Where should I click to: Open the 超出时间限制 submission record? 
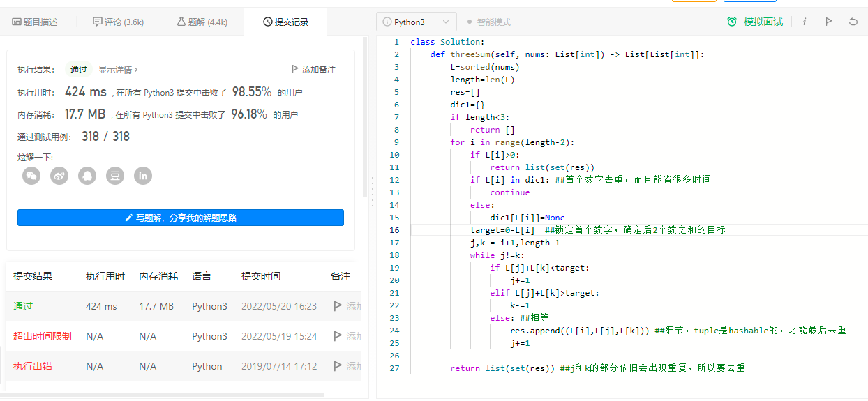tap(42, 336)
